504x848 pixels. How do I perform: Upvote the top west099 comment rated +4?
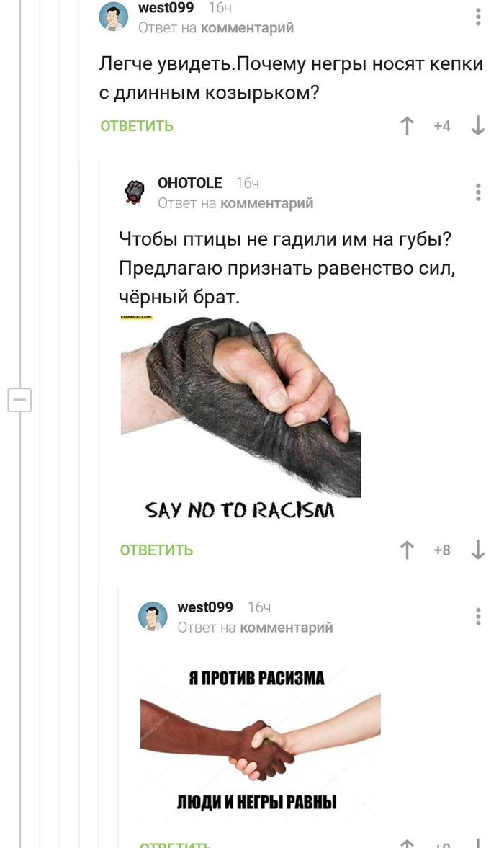(x=407, y=126)
